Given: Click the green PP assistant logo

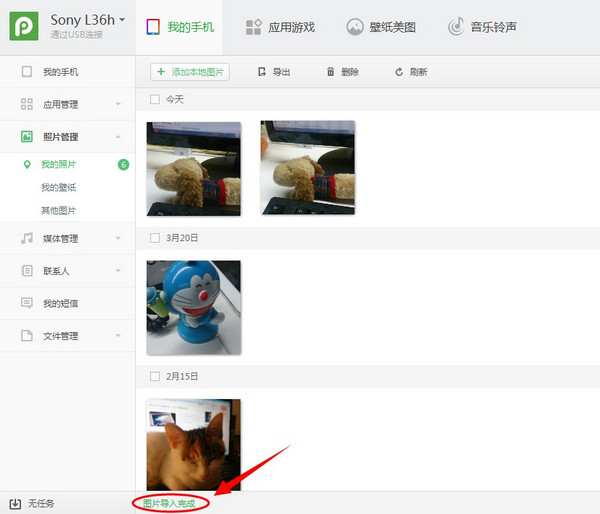Looking at the screenshot, I should 24,26.
